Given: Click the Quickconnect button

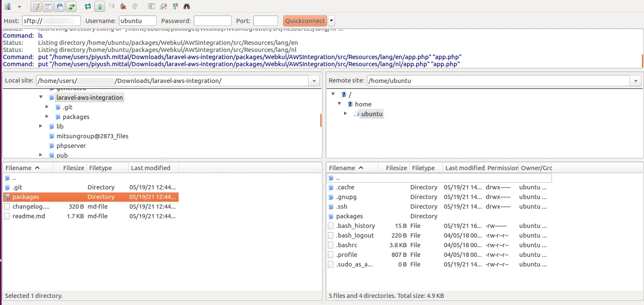Looking at the screenshot, I should pos(305,21).
